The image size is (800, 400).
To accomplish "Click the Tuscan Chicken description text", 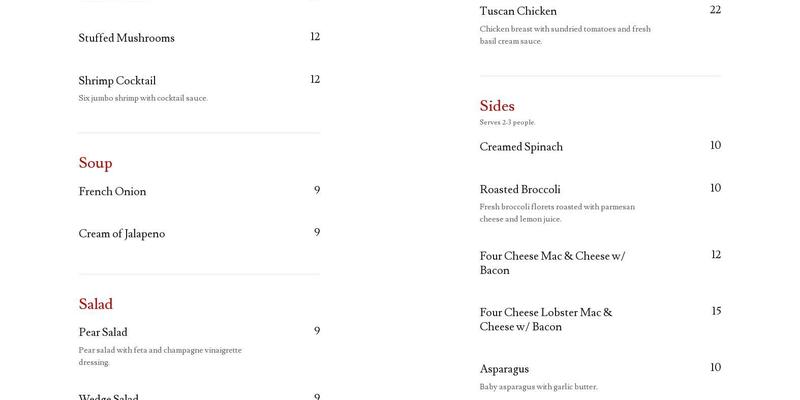I will [x=565, y=35].
